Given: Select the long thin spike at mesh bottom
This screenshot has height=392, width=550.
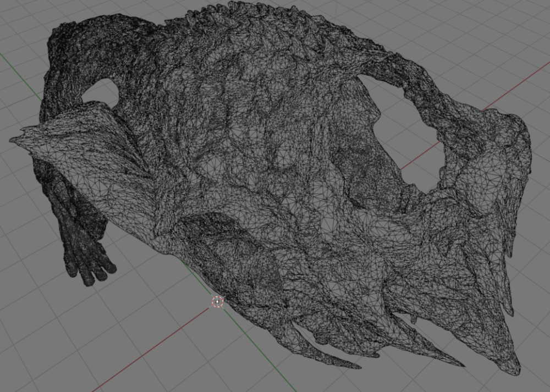Looking at the screenshot, I should [x=330, y=357].
